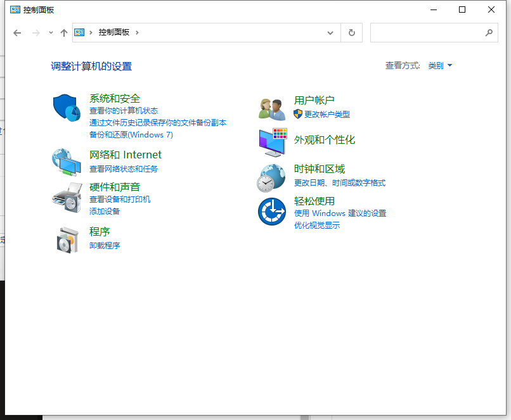
Task: Click the 卸载程序 link
Action: [105, 245]
